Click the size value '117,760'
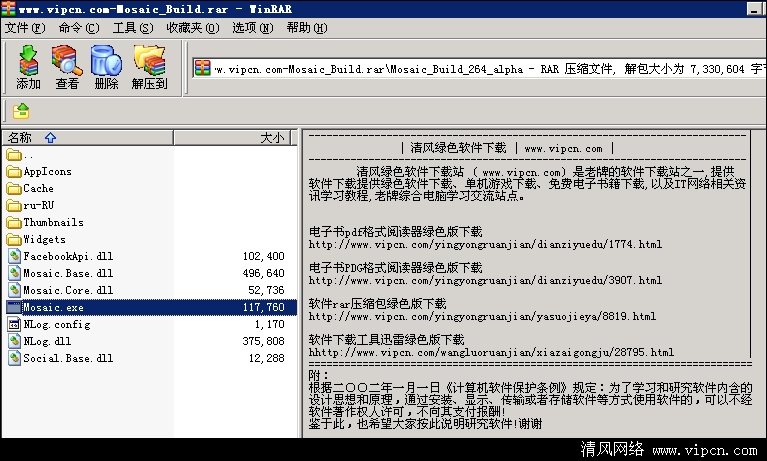 point(264,308)
